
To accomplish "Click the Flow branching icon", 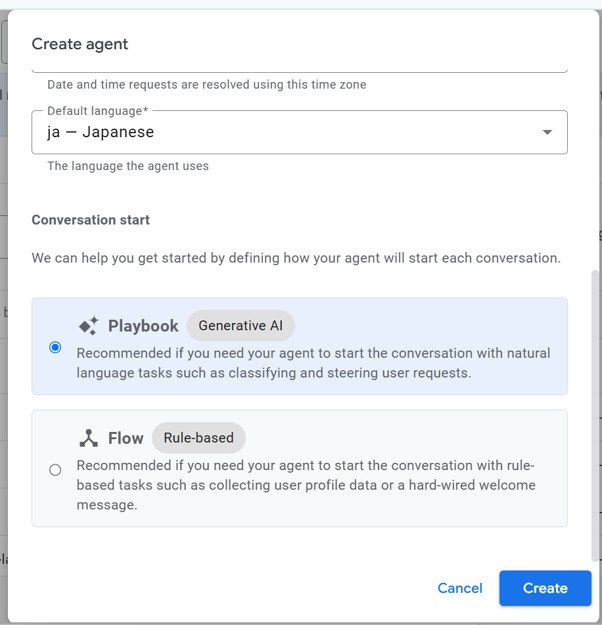I will click(88, 438).
